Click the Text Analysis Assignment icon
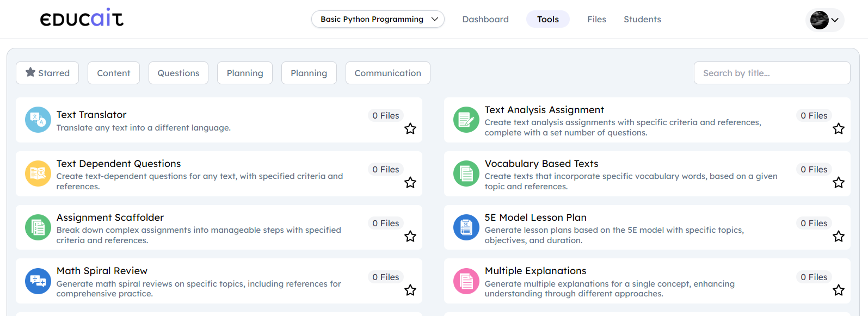 (x=466, y=120)
